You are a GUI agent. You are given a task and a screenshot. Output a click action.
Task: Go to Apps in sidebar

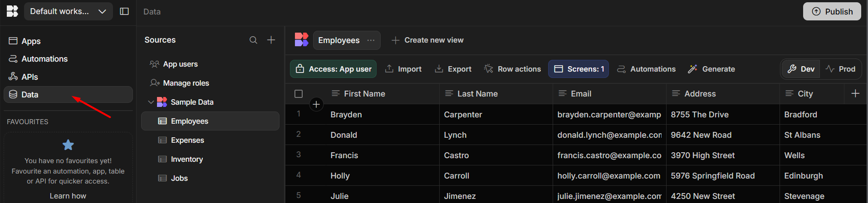click(x=68, y=41)
